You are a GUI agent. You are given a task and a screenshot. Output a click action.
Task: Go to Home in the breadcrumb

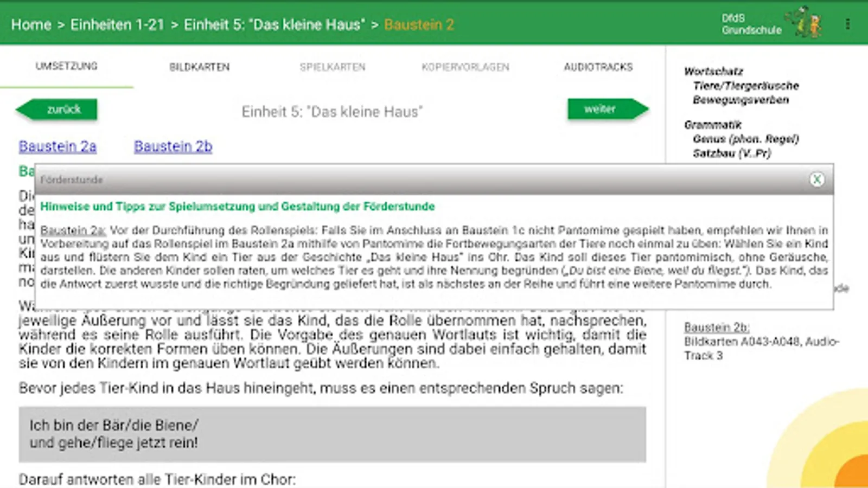[x=31, y=25]
